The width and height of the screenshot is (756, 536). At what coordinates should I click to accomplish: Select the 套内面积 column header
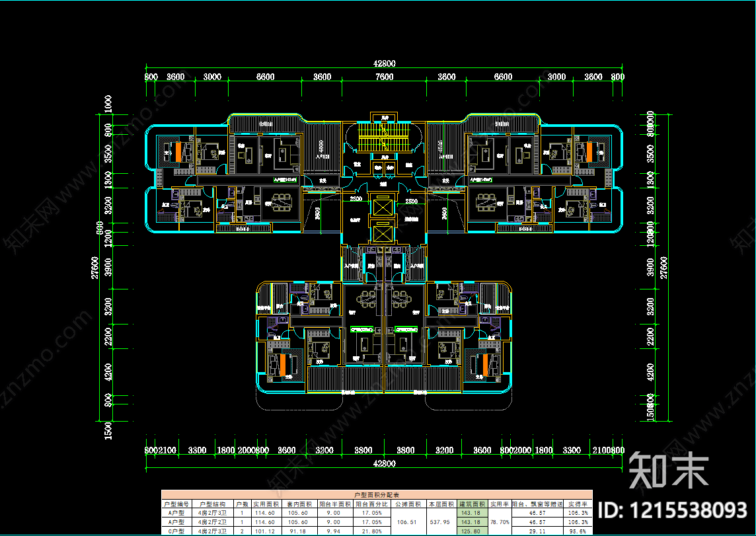click(299, 504)
